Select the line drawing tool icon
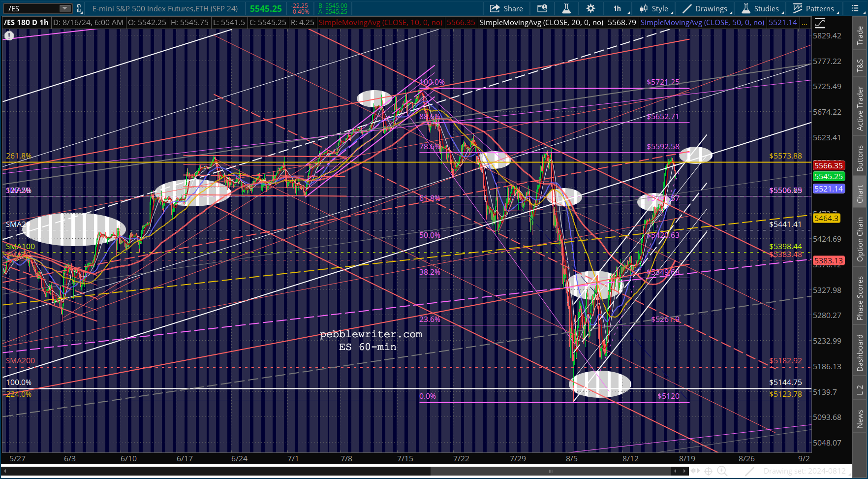 pyautogui.click(x=749, y=471)
